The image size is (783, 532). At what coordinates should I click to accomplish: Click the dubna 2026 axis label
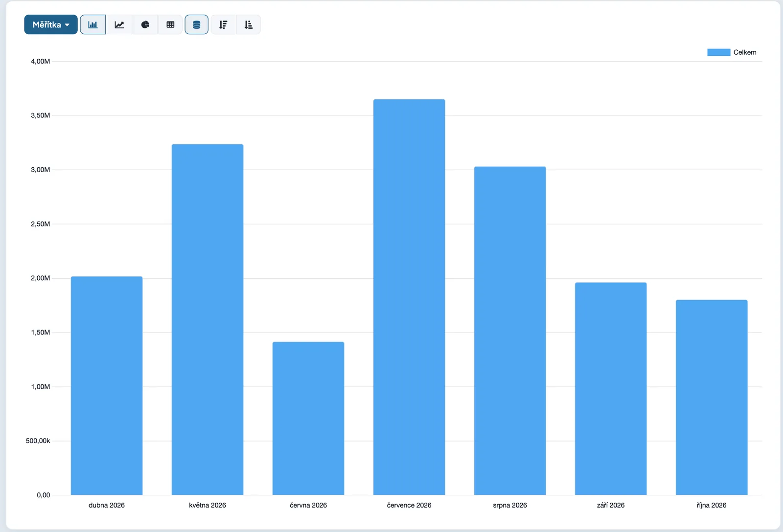click(x=107, y=505)
